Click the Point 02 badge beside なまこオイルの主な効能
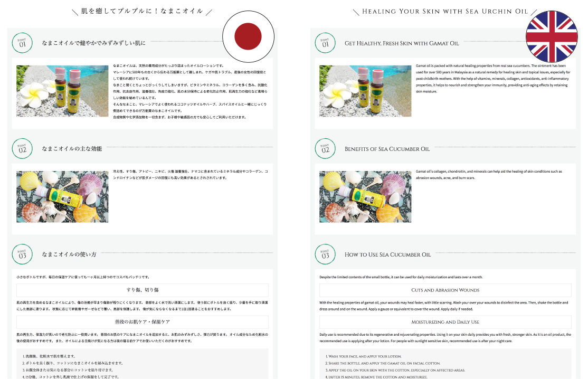This screenshot has width=588, height=379. pyautogui.click(x=22, y=149)
